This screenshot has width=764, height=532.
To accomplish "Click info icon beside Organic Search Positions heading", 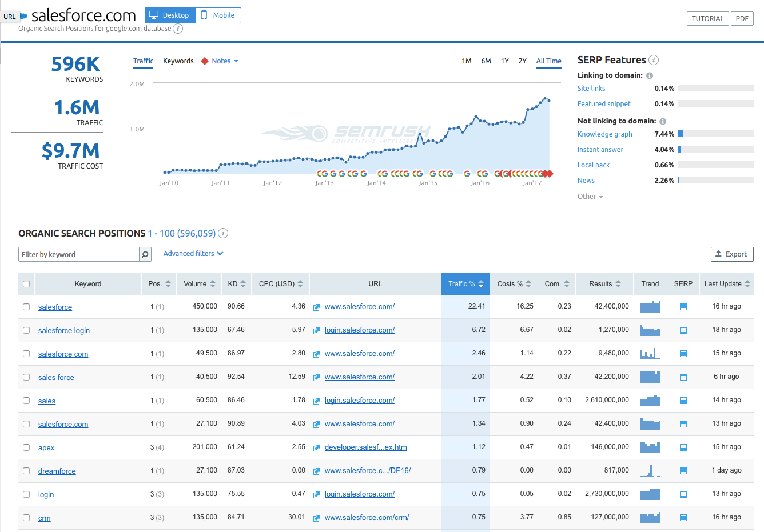I will tap(223, 233).
